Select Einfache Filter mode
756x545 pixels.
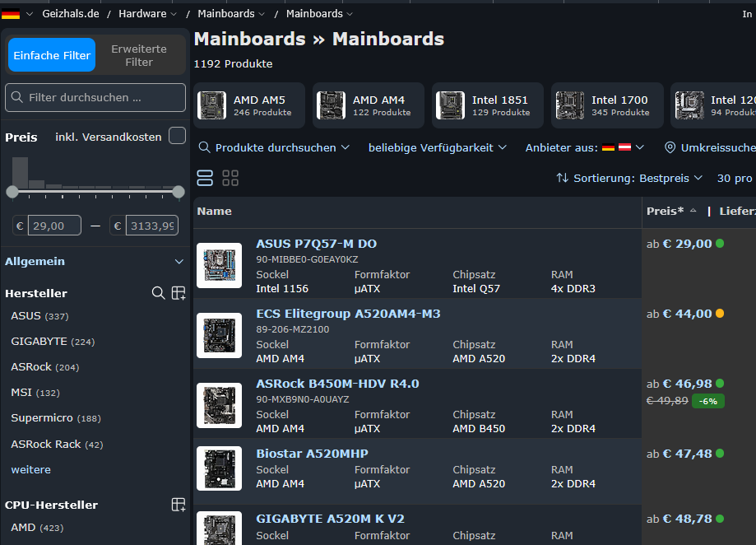click(52, 55)
